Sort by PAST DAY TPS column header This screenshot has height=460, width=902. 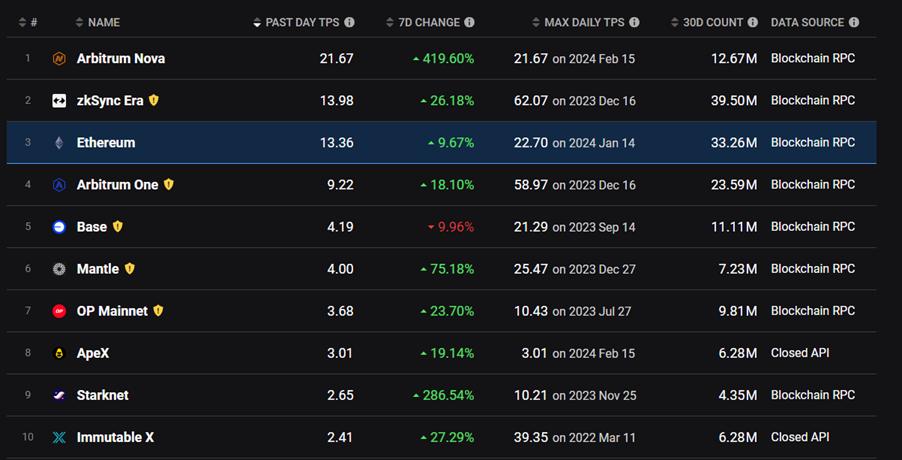(x=296, y=22)
